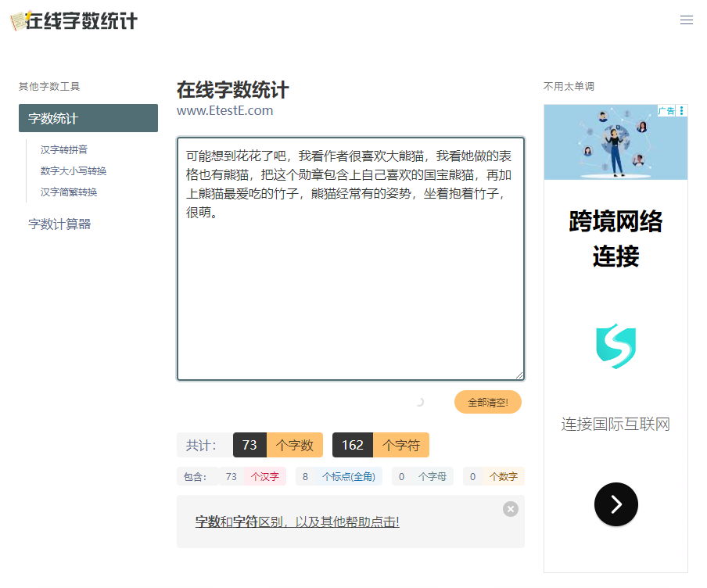Click the 在线字数统计 page heading
Screen dimensions: 707x588
[x=232, y=90]
